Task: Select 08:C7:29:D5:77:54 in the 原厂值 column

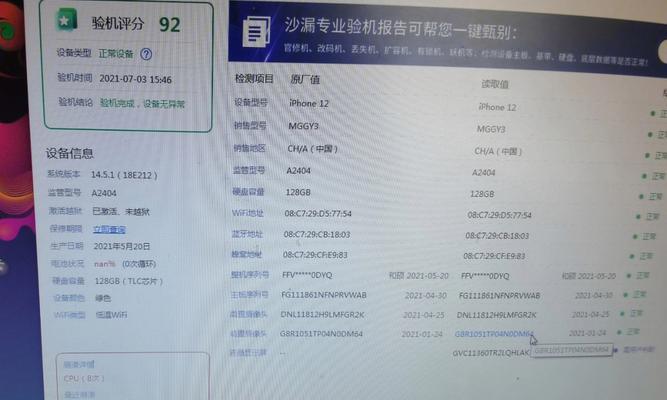Action: tap(318, 214)
